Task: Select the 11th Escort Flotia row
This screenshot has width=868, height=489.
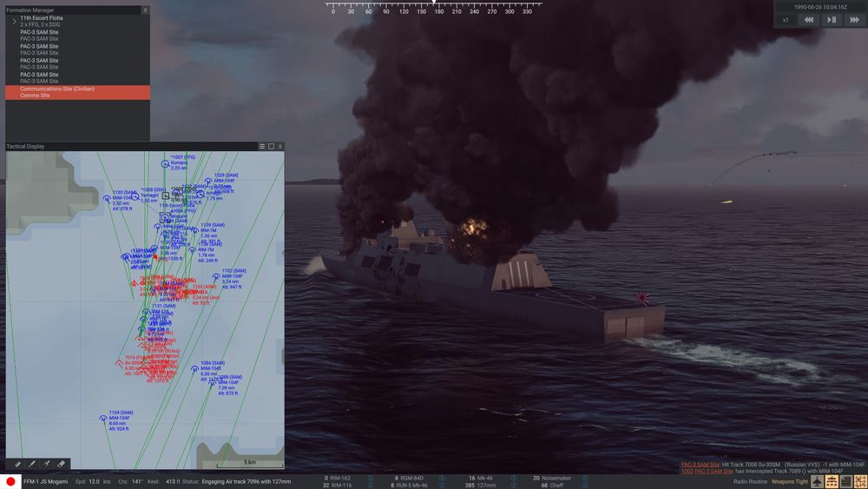Action: pos(77,21)
